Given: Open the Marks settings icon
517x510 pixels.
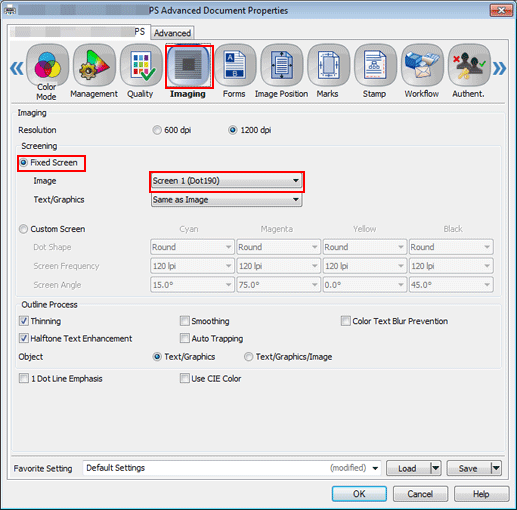Looking at the screenshot, I should 328,66.
